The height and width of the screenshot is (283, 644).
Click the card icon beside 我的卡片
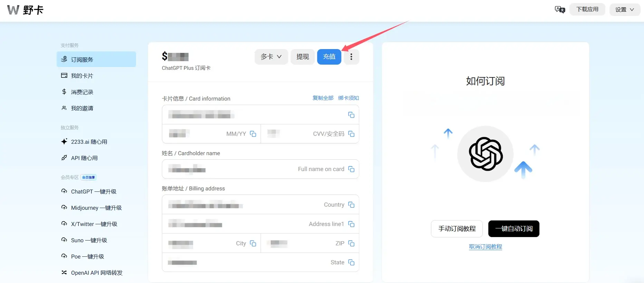[64, 75]
